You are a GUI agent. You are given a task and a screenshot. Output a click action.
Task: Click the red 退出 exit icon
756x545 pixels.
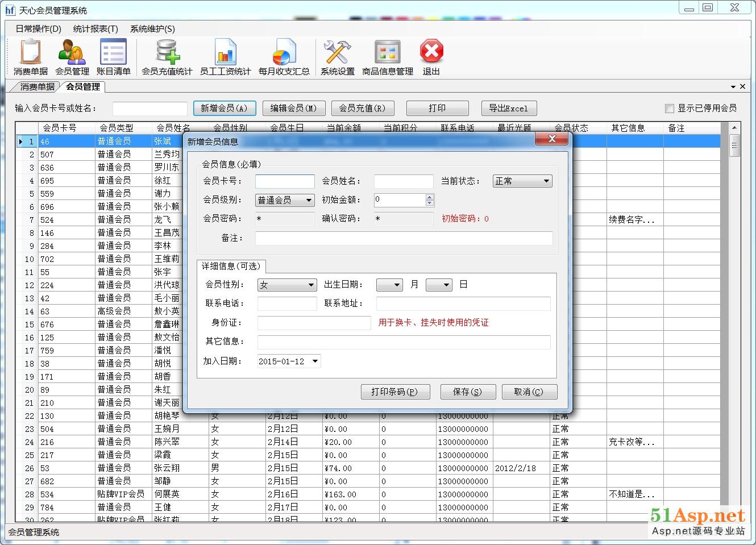431,52
